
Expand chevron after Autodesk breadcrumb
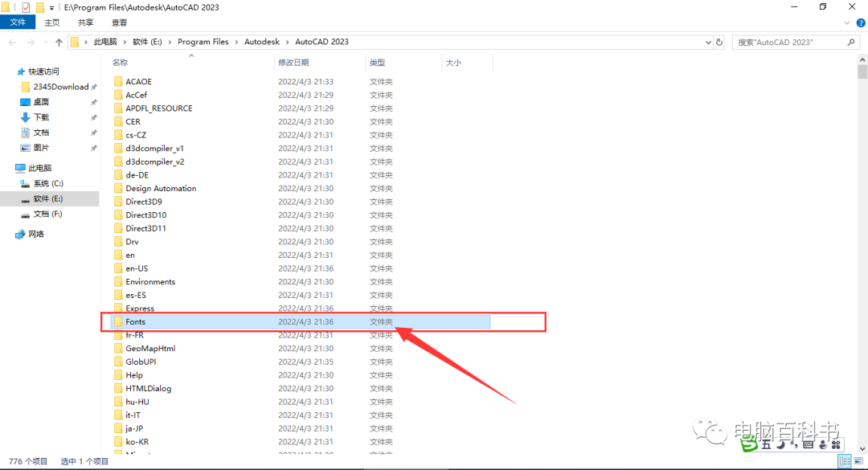[287, 42]
